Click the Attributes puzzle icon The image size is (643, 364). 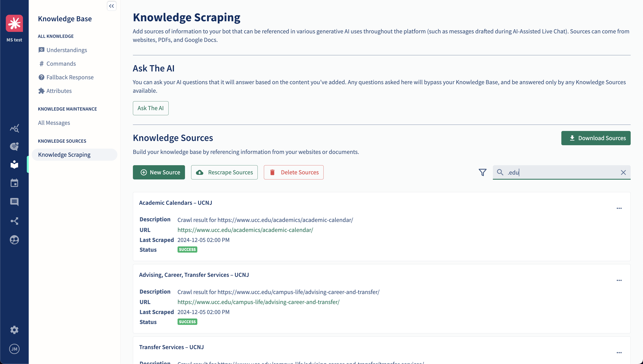click(x=41, y=91)
